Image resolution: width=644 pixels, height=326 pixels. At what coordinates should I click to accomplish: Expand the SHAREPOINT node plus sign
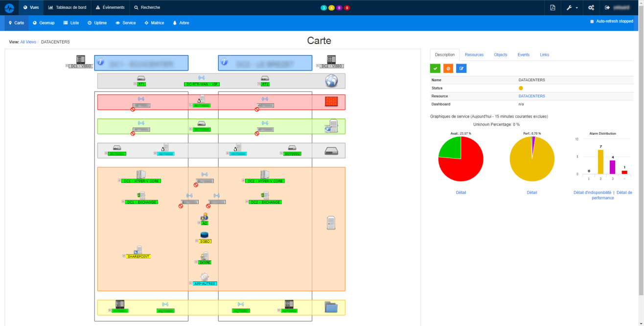pos(123,256)
